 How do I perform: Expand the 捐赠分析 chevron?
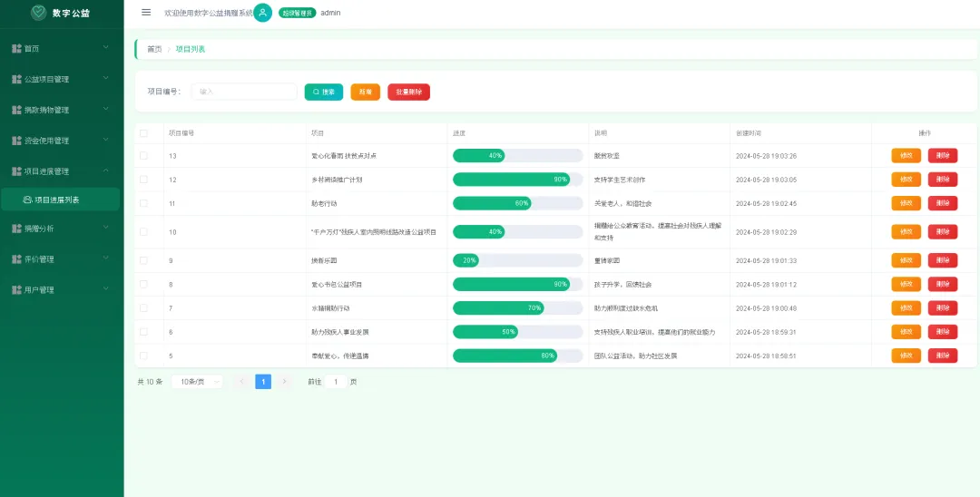[105, 228]
